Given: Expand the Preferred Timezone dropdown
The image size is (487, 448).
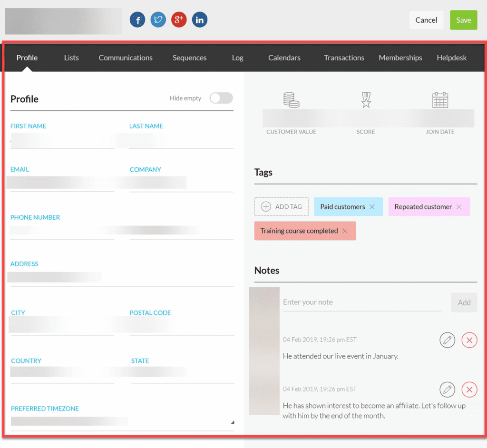Looking at the screenshot, I should tap(233, 422).
